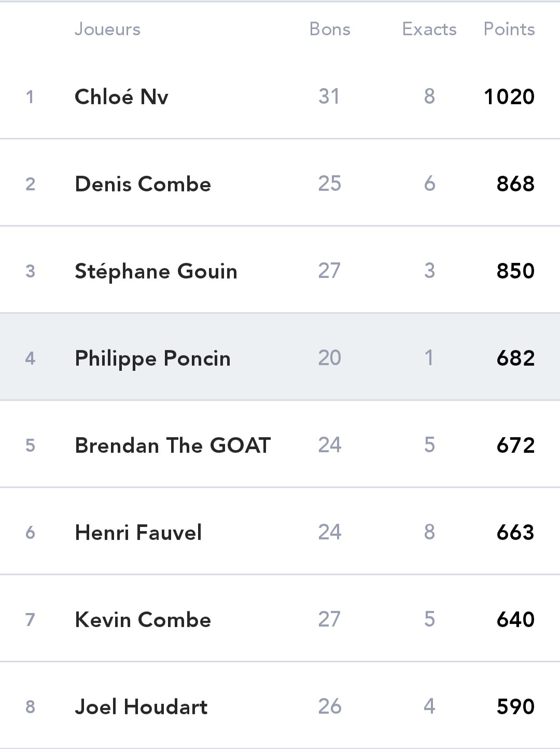Image resolution: width=560 pixels, height=749 pixels.
Task: Open Stéphane Gouin's profile row
Action: point(280,270)
